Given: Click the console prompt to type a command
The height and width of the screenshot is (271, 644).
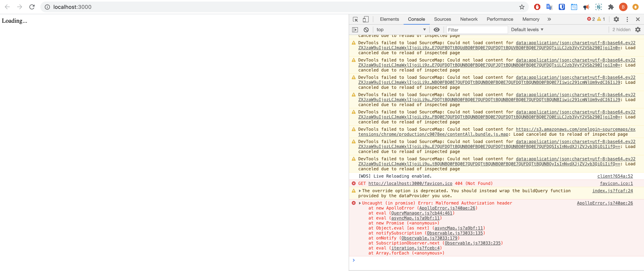Looking at the screenshot, I should click(x=425, y=260).
